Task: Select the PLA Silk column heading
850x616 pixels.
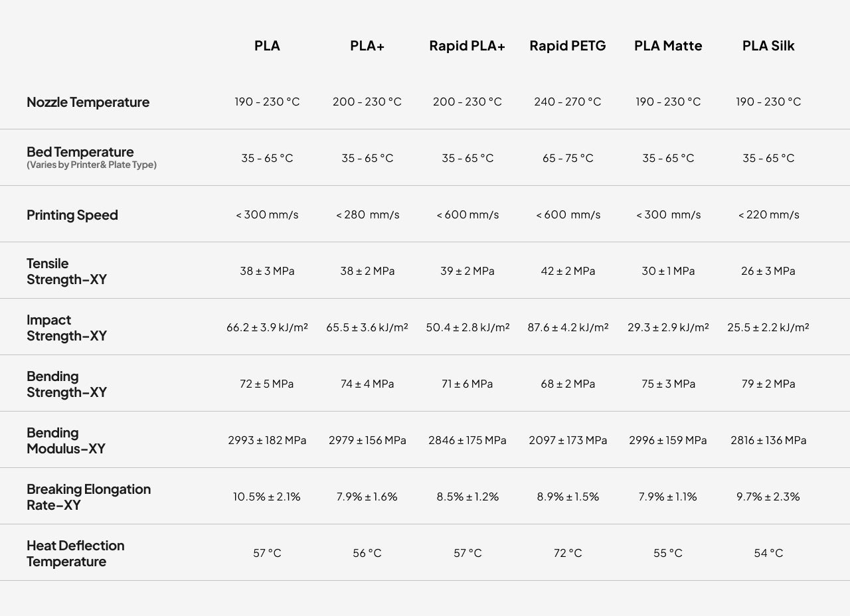Action: [768, 46]
